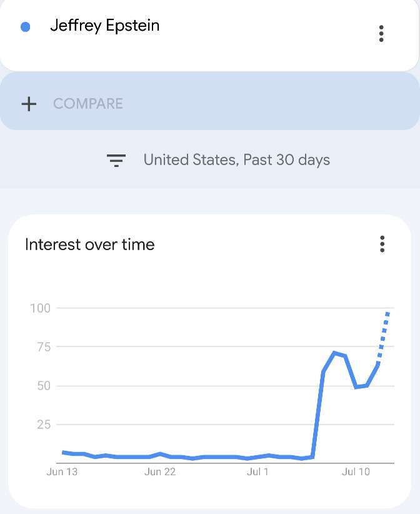Viewport: 420px width, 514px height.
Task: Click the Jul 10 axis label
Action: pos(356,471)
